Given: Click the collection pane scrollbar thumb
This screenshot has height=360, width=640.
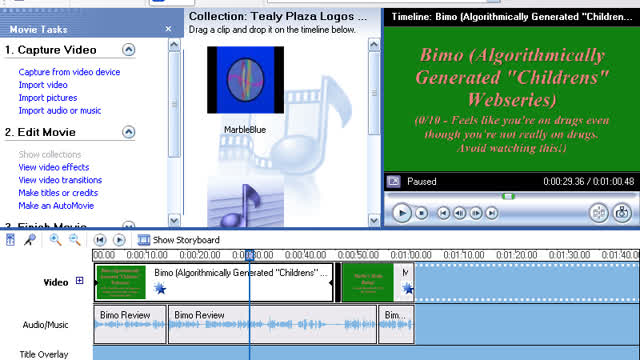Looking at the screenshot, I should pyautogui.click(x=374, y=93).
